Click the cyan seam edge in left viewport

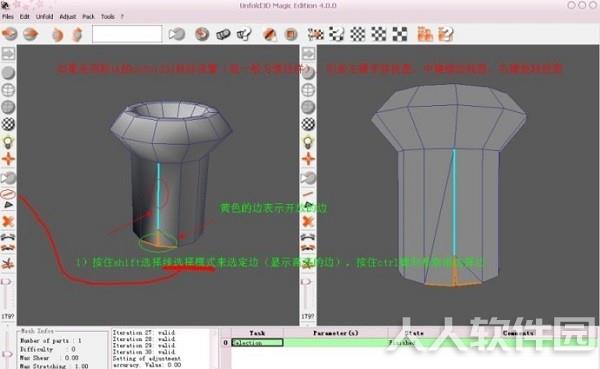[x=158, y=197]
